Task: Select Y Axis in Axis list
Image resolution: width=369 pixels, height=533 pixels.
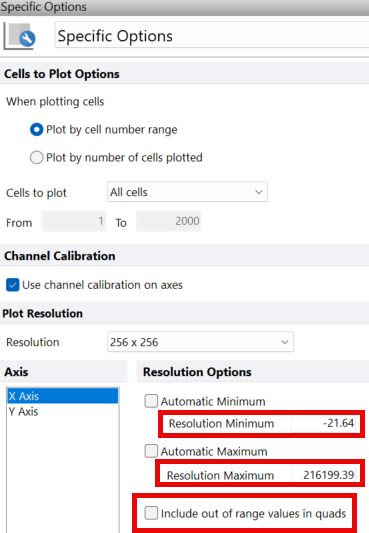Action: pyautogui.click(x=63, y=411)
